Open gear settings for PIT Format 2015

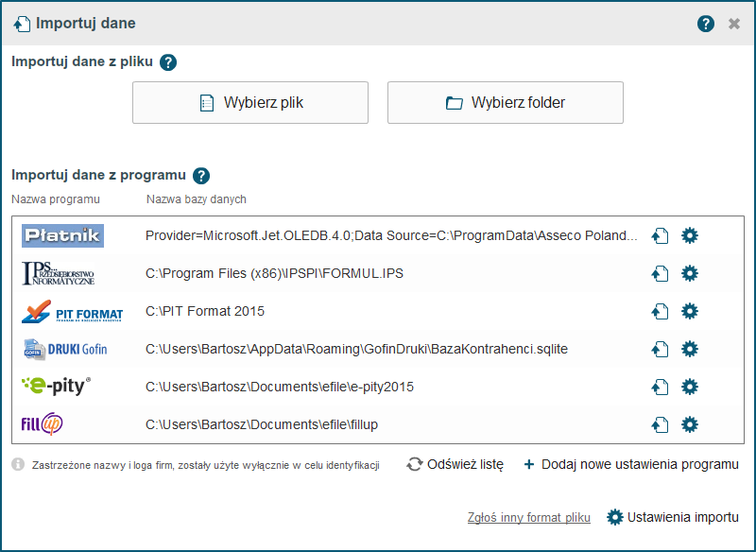pos(690,311)
